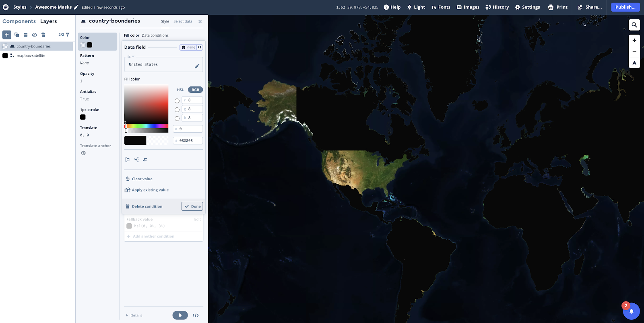Open the Opacity property
Viewport: 644px width, 323px height.
(x=97, y=77)
